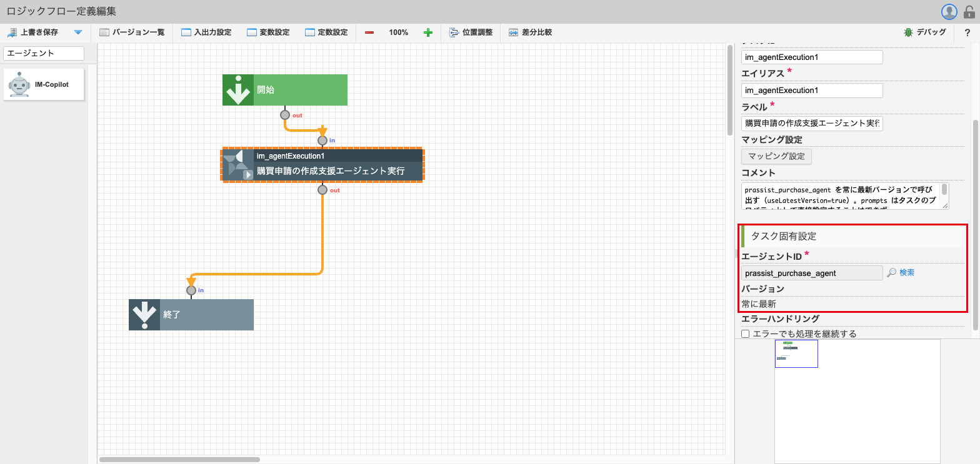Edit the top im_agentExecution1 field above エイリアス
The width and height of the screenshot is (980, 464).
812,57
